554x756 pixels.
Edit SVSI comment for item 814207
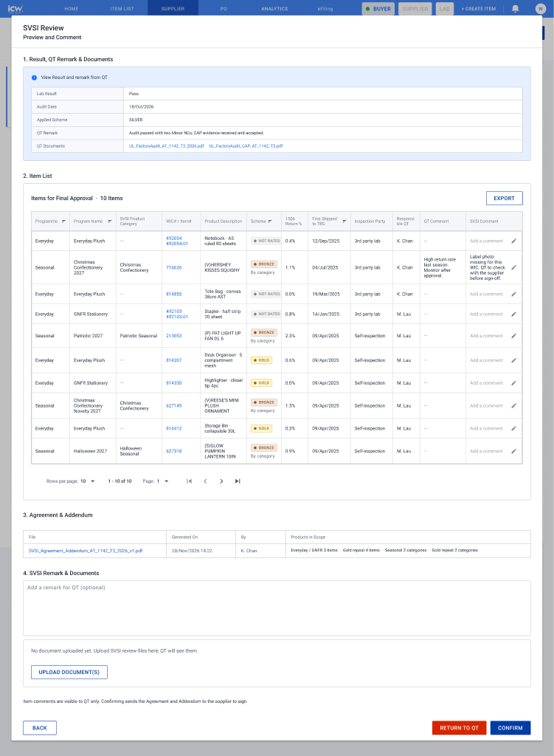point(513,360)
